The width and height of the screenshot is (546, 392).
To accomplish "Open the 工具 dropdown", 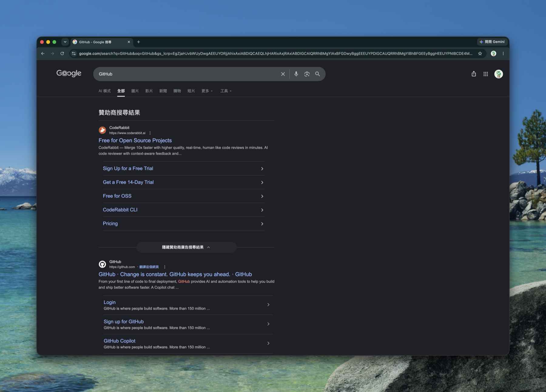I will coord(226,91).
